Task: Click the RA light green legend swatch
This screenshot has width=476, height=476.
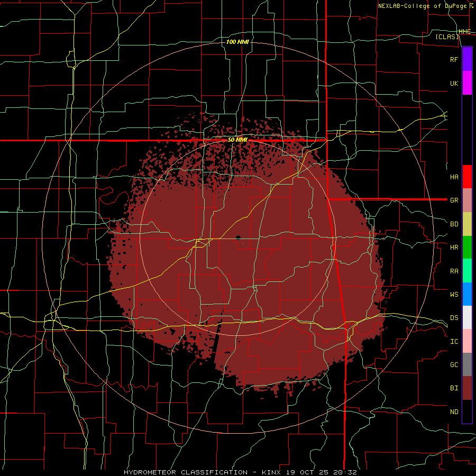Action: pyautogui.click(x=467, y=271)
